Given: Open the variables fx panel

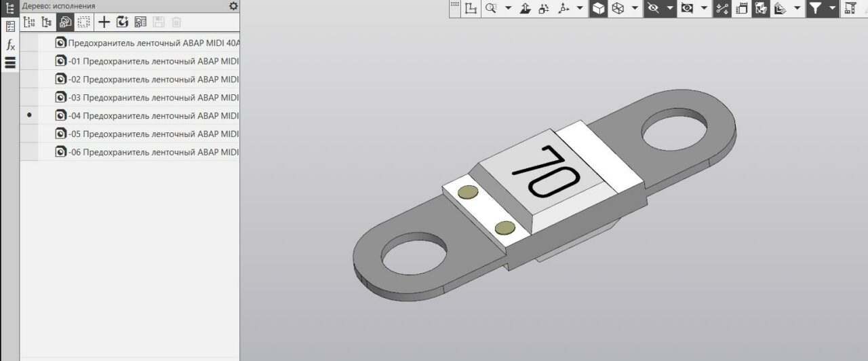Looking at the screenshot, I should pyautogui.click(x=10, y=45).
